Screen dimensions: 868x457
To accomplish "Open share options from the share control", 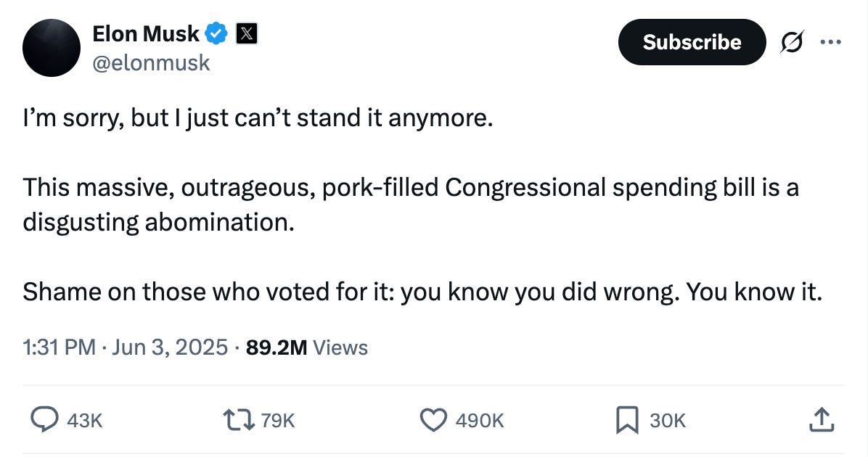I will pyautogui.click(x=821, y=419).
